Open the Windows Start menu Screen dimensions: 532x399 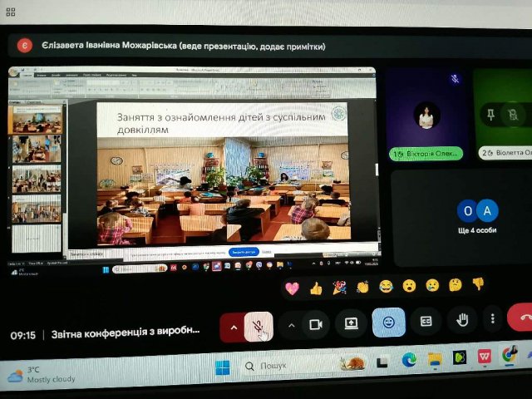click(x=223, y=367)
